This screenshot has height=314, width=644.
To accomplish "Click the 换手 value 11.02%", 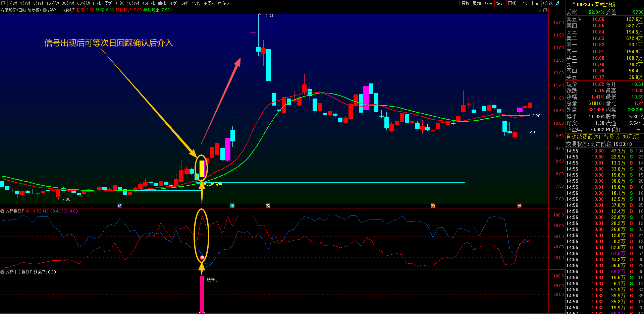I will (x=597, y=117).
